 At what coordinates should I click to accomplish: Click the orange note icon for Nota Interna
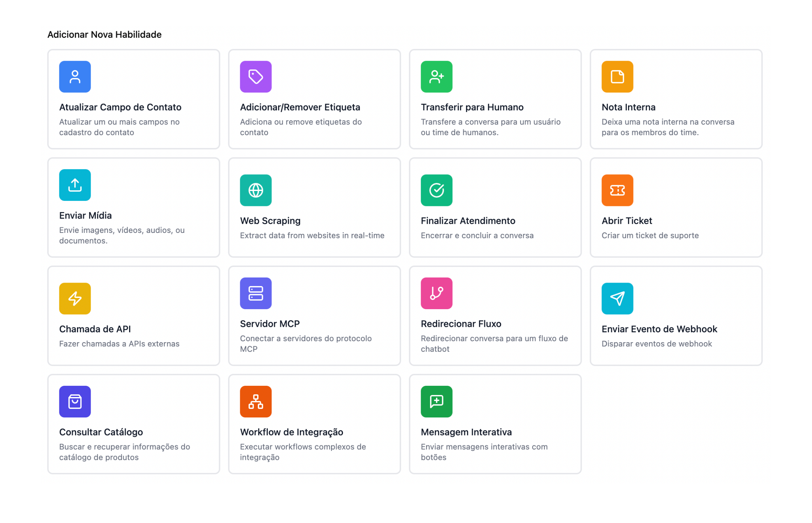[617, 77]
